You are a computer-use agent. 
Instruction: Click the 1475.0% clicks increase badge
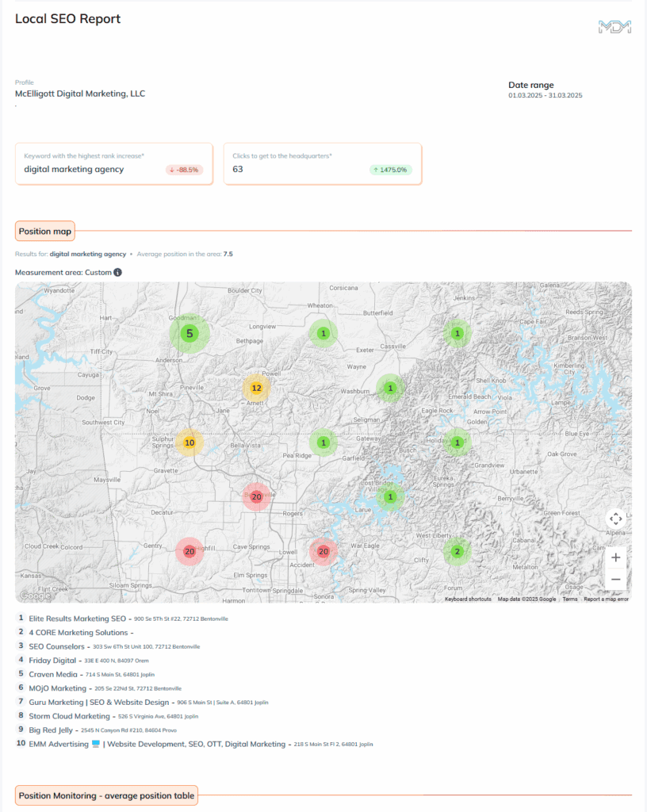(x=391, y=170)
